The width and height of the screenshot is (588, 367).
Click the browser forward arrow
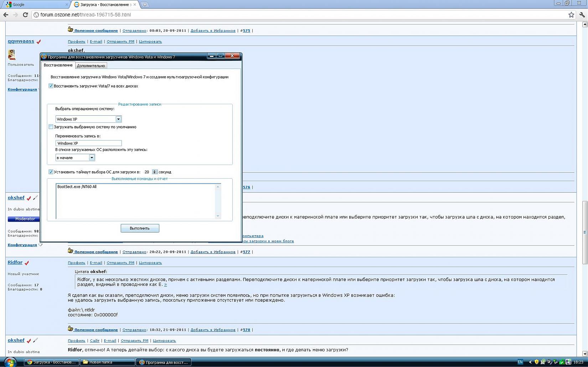click(15, 15)
